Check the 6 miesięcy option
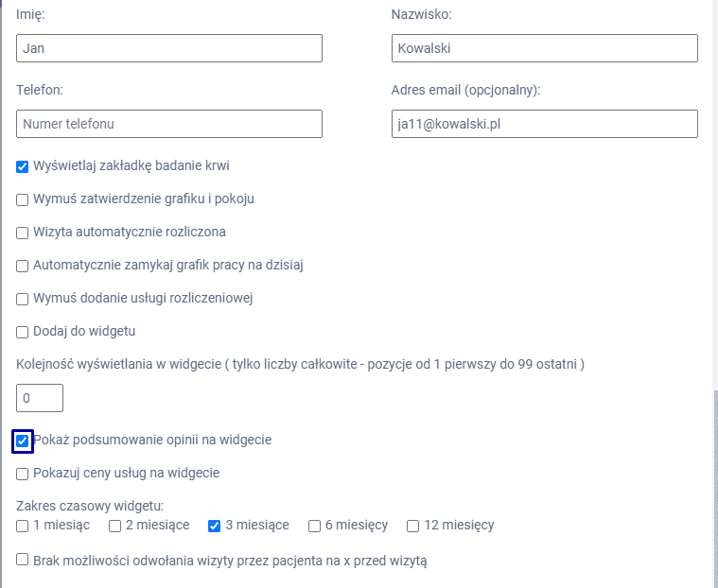The image size is (718, 588). coord(315,526)
